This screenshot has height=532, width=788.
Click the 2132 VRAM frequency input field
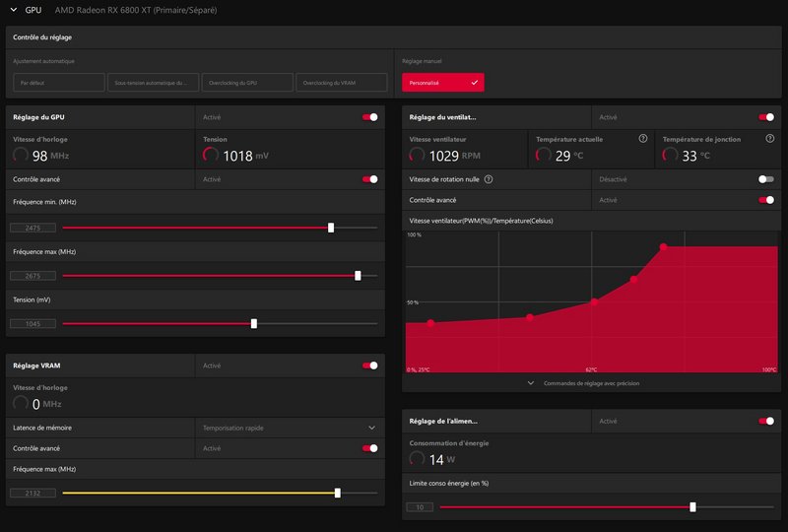(x=33, y=493)
